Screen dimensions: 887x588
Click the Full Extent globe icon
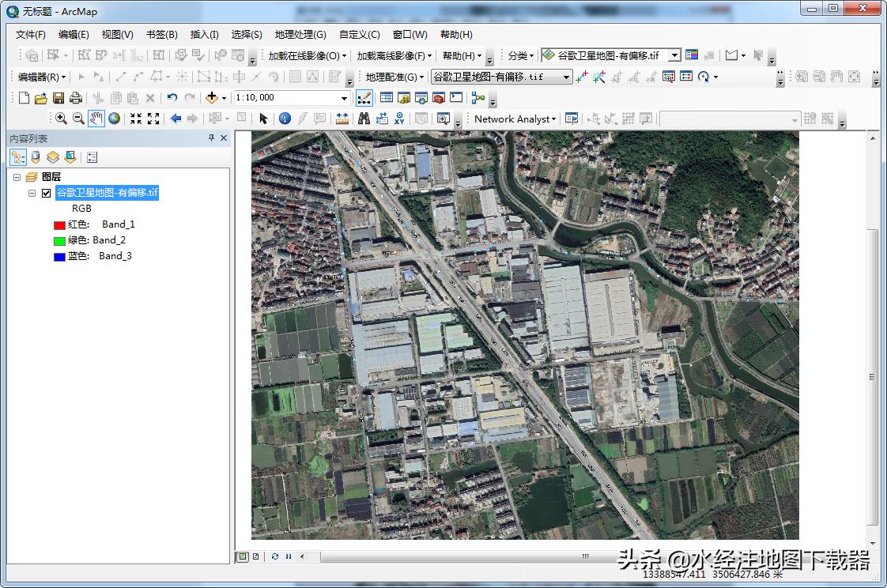(x=115, y=119)
